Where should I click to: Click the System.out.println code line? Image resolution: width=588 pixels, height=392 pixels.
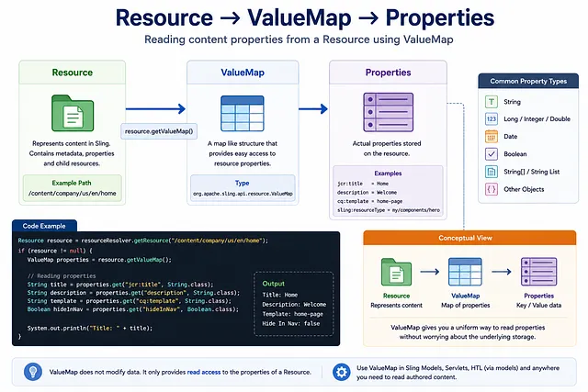tap(90, 328)
